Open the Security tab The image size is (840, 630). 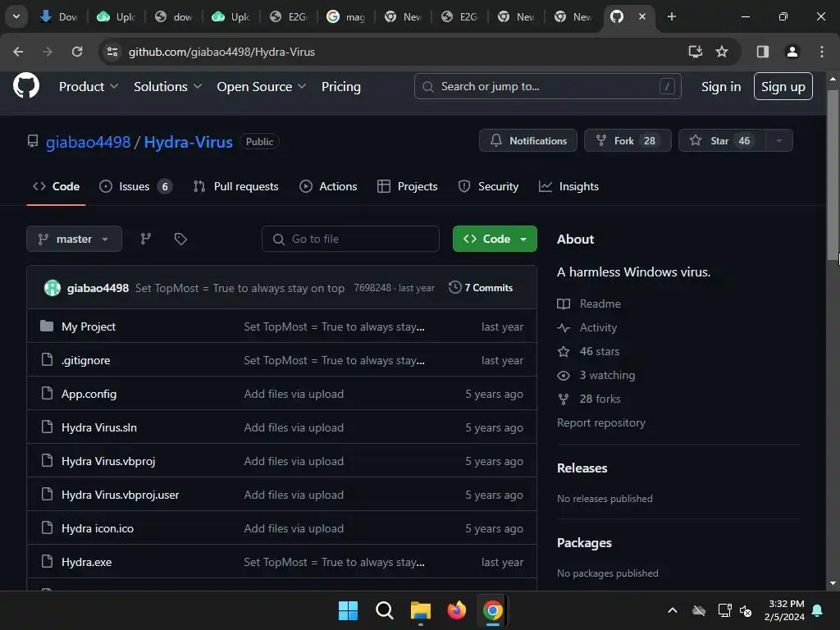(488, 186)
